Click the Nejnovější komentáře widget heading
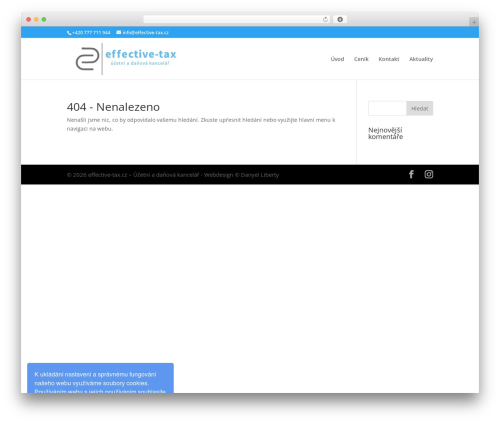This screenshot has height=423, width=500. pos(386,133)
